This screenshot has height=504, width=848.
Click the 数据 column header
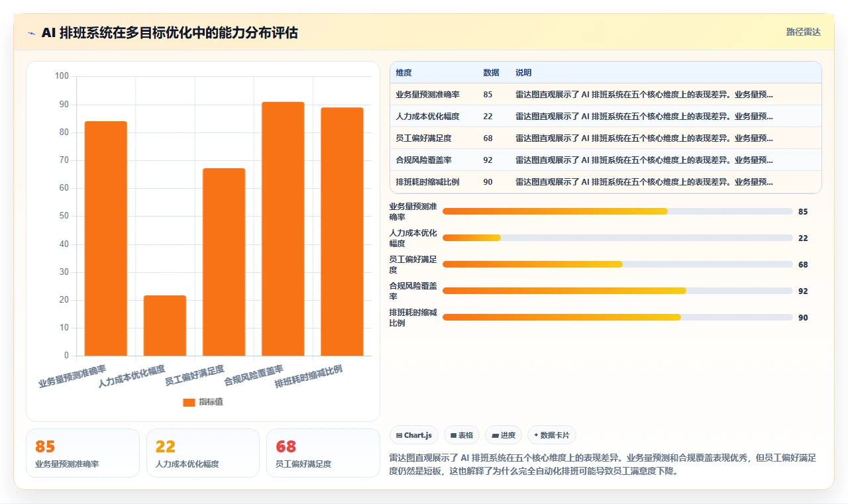pyautogui.click(x=491, y=73)
